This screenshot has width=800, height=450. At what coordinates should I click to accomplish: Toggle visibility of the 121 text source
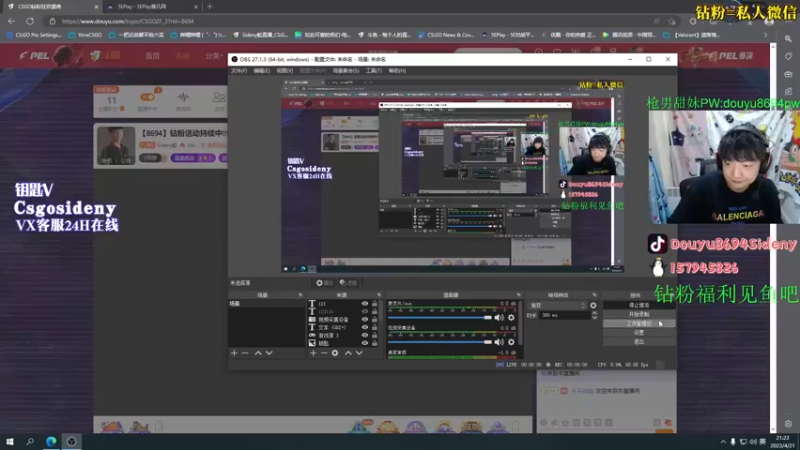365,304
